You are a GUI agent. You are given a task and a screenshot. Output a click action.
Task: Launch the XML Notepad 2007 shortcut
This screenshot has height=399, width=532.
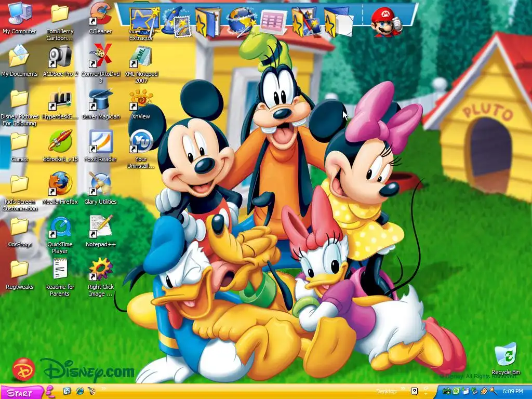(x=141, y=64)
